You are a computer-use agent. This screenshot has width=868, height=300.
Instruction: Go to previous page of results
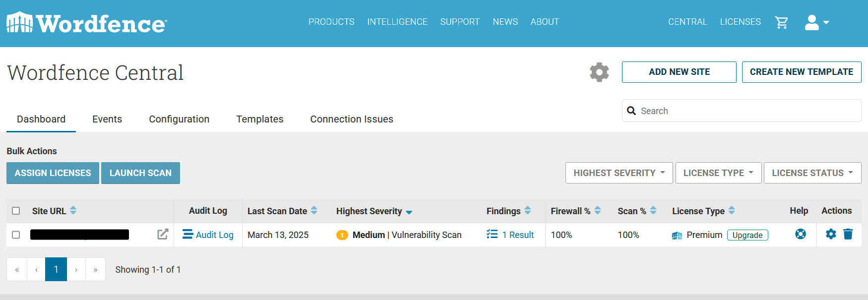coord(36,269)
